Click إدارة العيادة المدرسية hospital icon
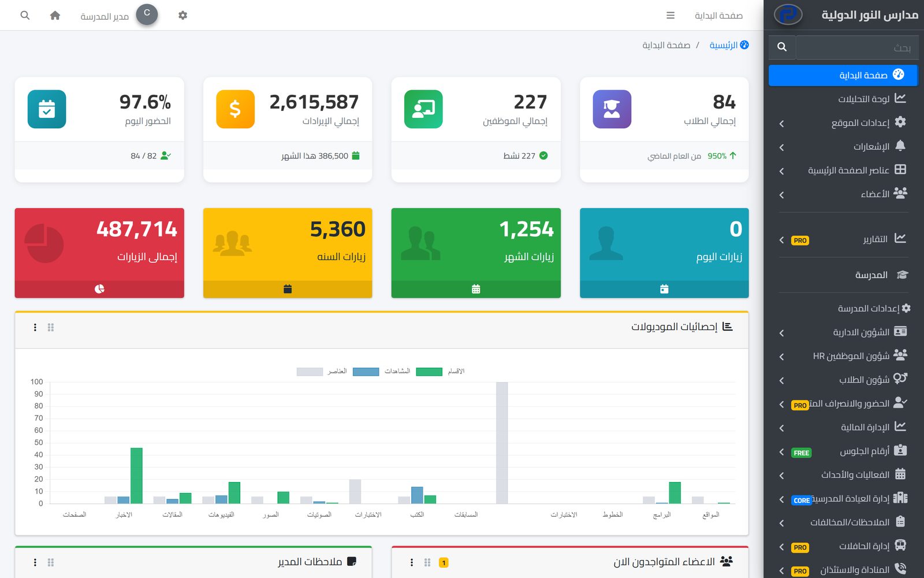Screen dimensions: 924x578 pos(900,498)
